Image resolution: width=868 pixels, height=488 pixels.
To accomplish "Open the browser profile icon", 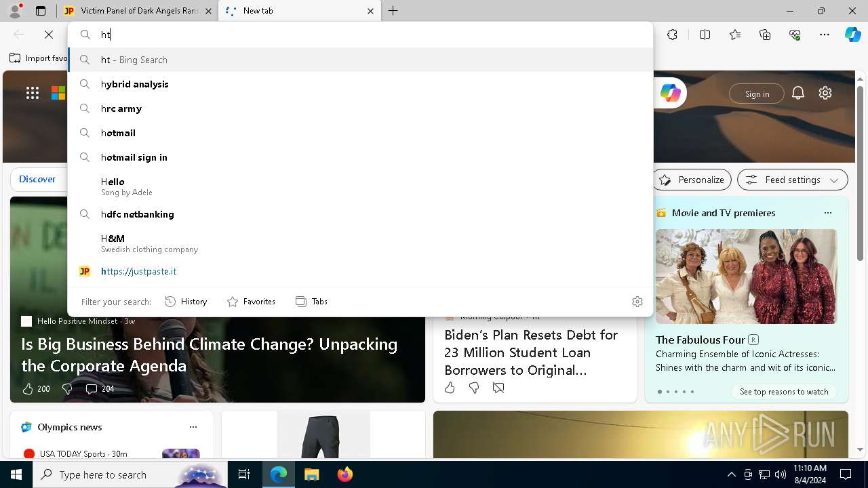I will click(15, 10).
